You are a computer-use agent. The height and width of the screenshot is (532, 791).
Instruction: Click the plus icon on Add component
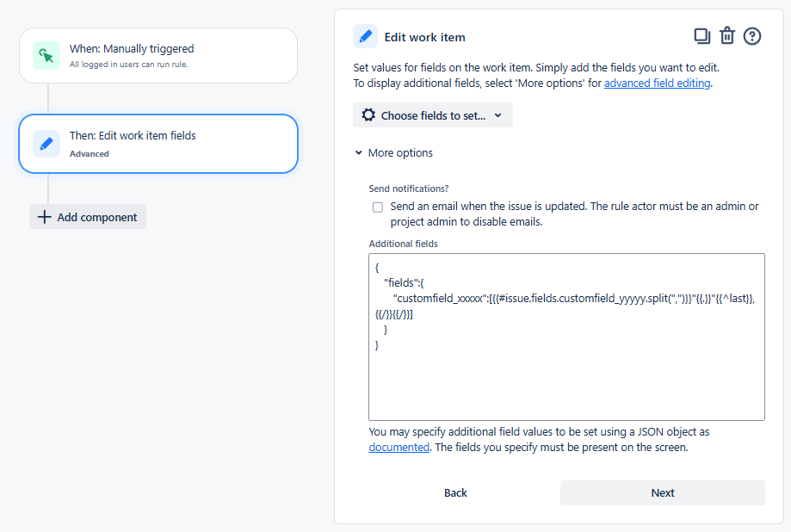[44, 216]
